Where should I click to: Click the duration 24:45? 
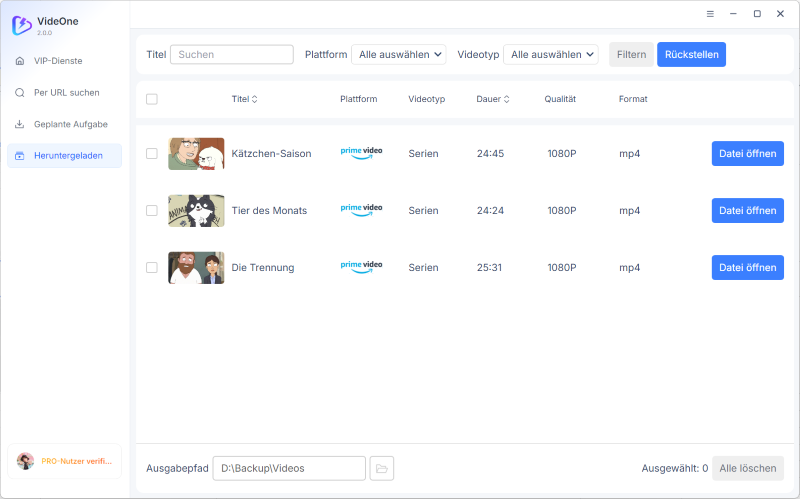pyautogui.click(x=490, y=154)
